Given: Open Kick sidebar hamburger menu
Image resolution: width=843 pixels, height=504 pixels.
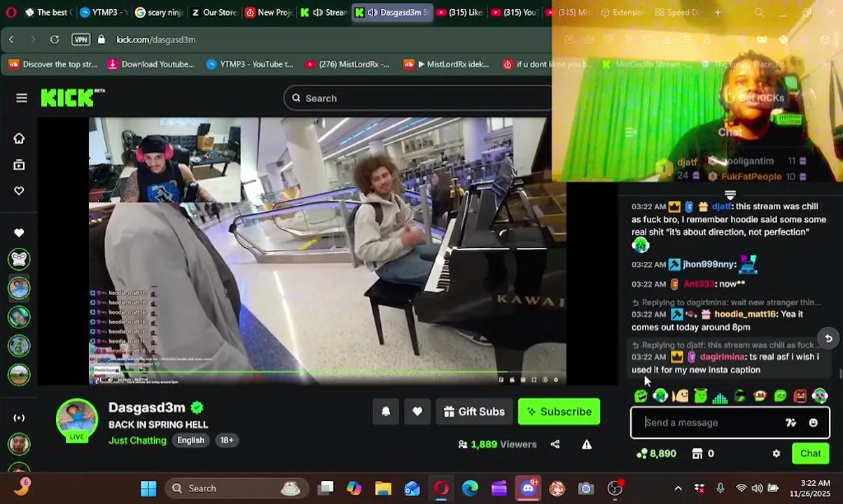Looking at the screenshot, I should pyautogui.click(x=22, y=98).
